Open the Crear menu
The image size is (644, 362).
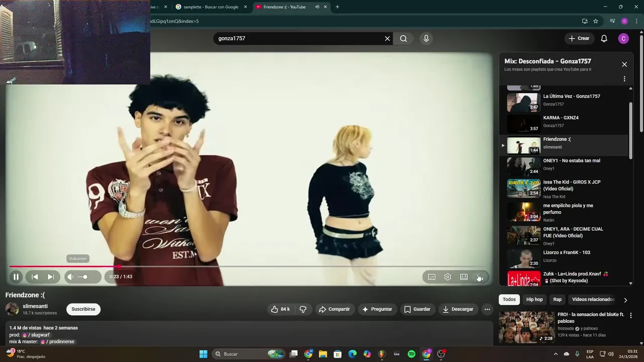[579, 38]
